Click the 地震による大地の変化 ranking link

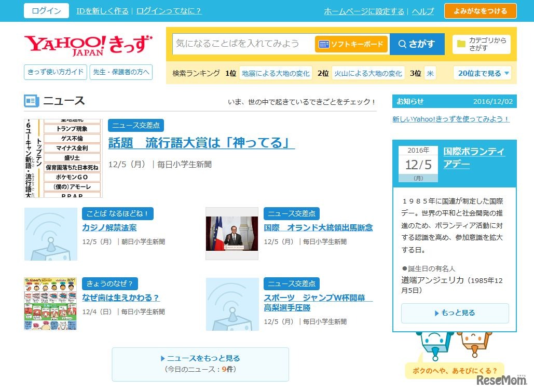[x=276, y=73]
